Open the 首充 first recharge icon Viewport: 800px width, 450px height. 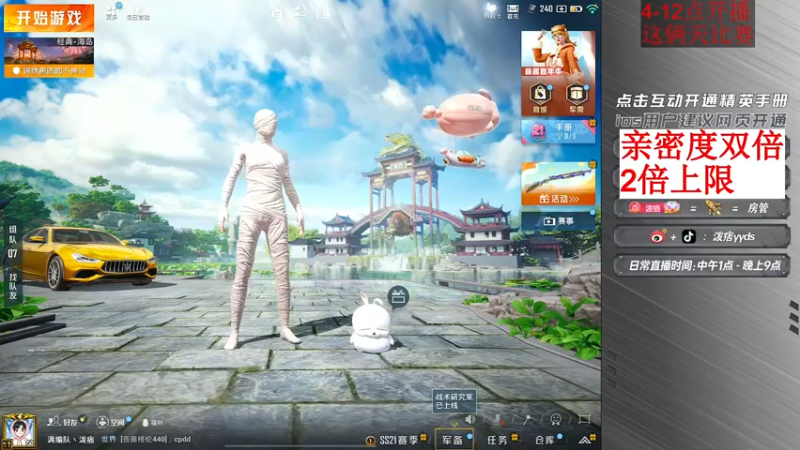point(513,11)
